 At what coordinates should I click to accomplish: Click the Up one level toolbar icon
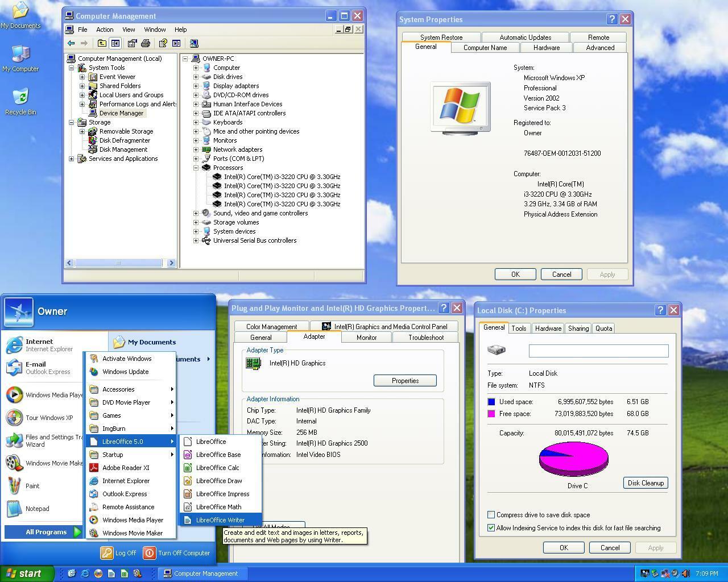102,43
